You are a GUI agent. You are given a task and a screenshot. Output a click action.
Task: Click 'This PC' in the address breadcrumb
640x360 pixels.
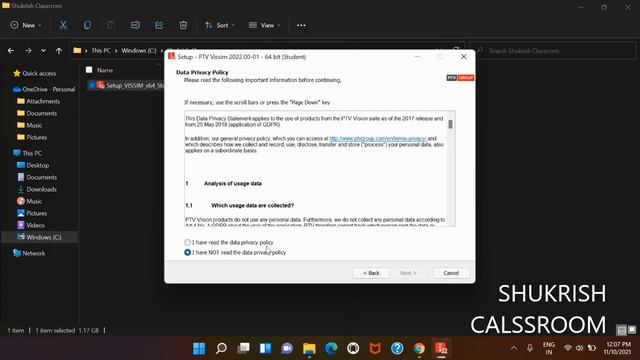click(x=101, y=51)
